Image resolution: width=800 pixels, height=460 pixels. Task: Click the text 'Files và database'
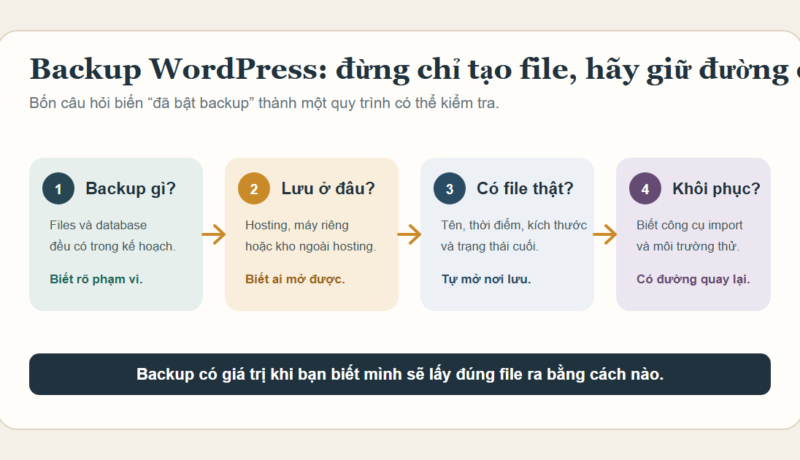(98, 225)
